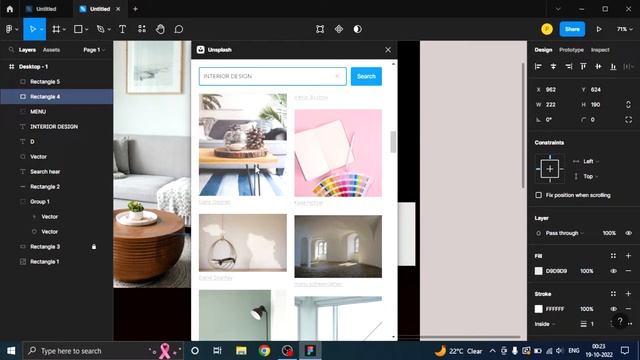Click Align horizontal centers icon
The image size is (640, 360).
coord(553,66)
